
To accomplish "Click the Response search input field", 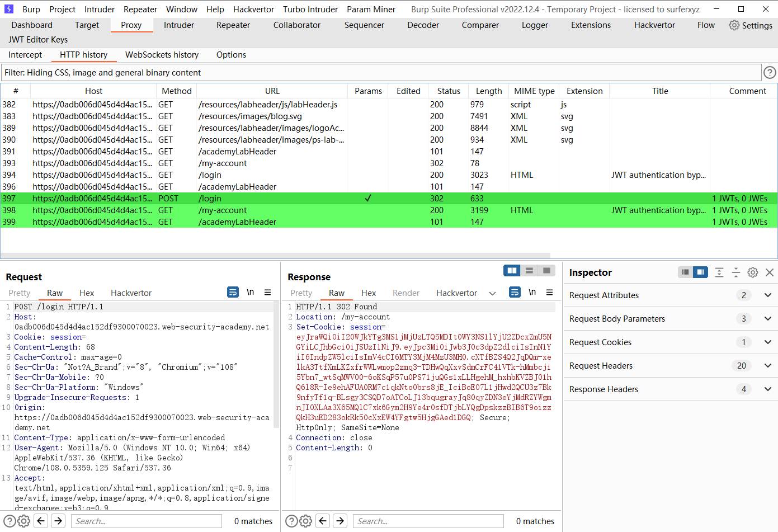I will point(428,521).
